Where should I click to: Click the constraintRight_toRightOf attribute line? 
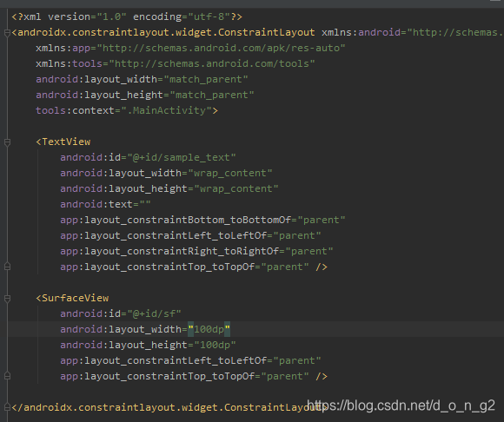(x=196, y=251)
